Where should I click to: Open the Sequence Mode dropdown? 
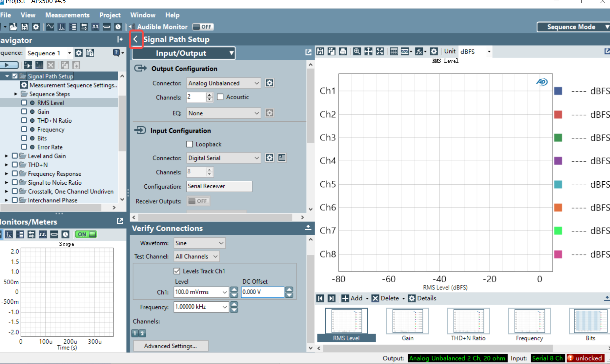[x=573, y=27]
